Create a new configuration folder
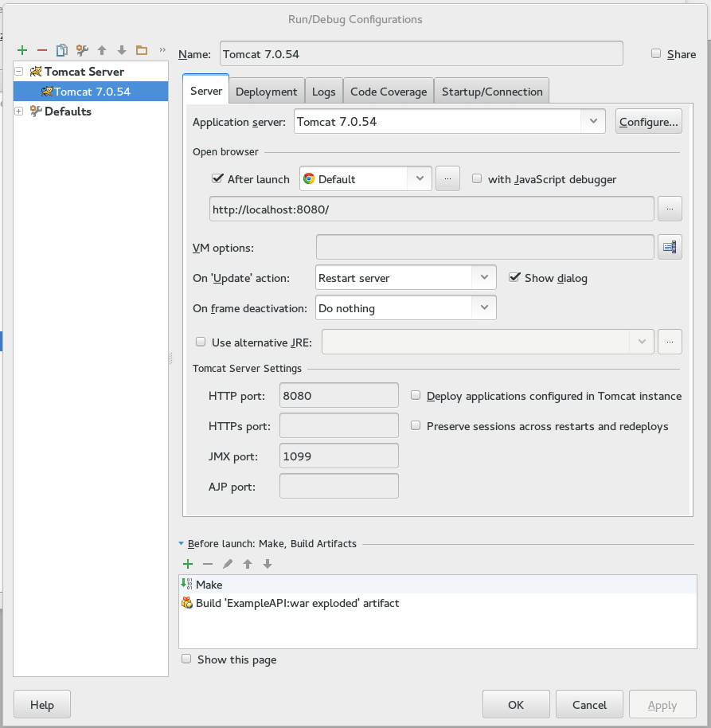The width and height of the screenshot is (711, 728). [141, 49]
